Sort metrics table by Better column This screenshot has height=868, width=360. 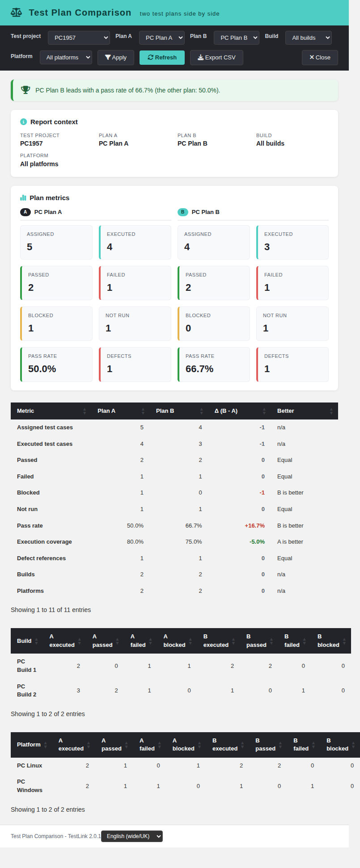305,411
